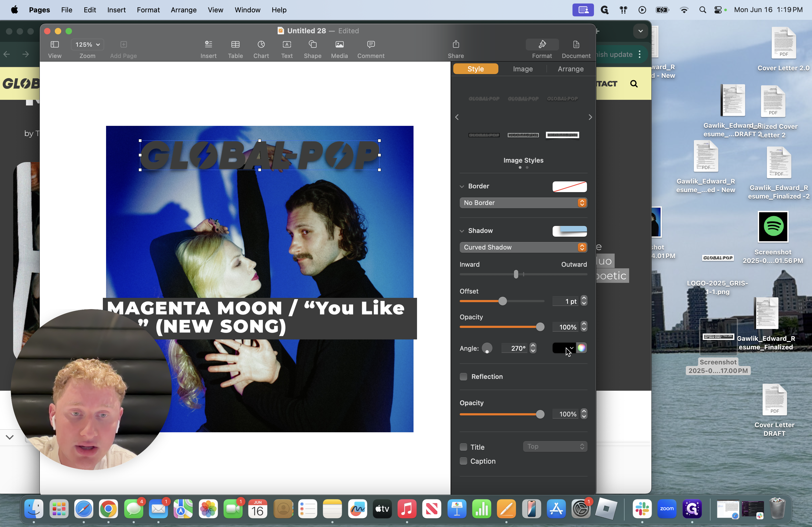Insert a Table from toolbar
This screenshot has width=812, height=527.
tap(235, 44)
